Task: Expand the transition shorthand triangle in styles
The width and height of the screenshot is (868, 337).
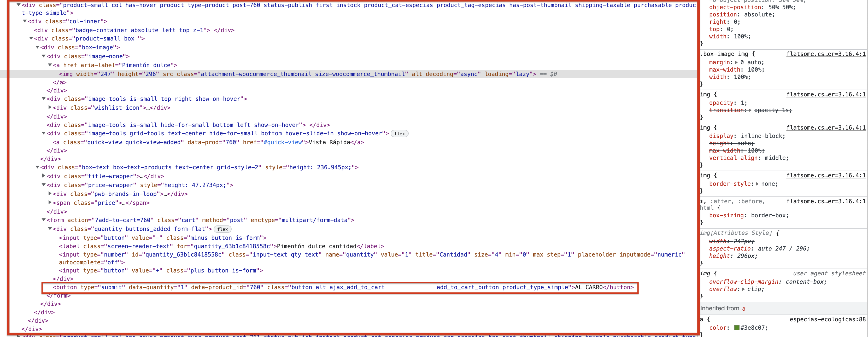Action: [x=749, y=110]
